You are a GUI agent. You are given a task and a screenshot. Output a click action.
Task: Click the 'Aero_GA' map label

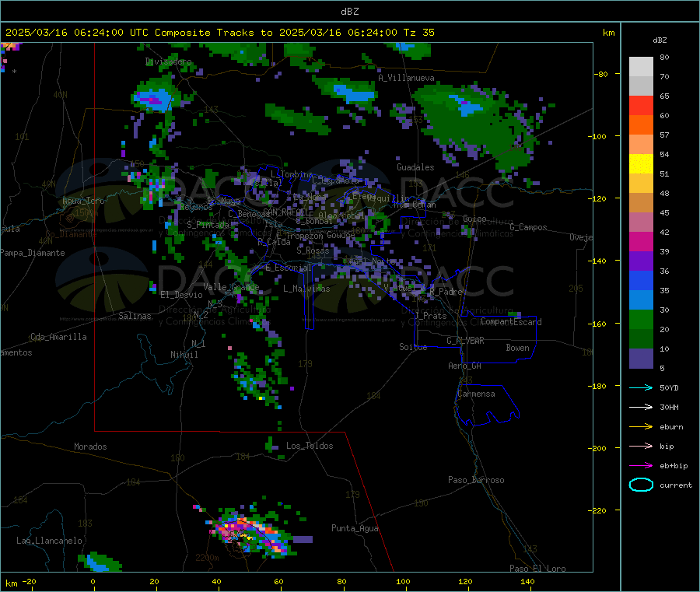[x=464, y=366]
